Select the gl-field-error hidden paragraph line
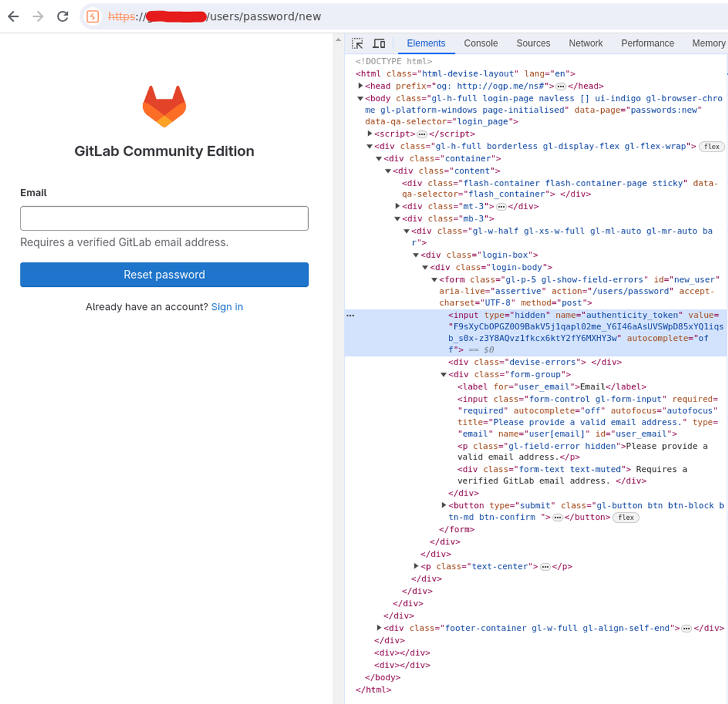728x704 pixels. coord(582,452)
